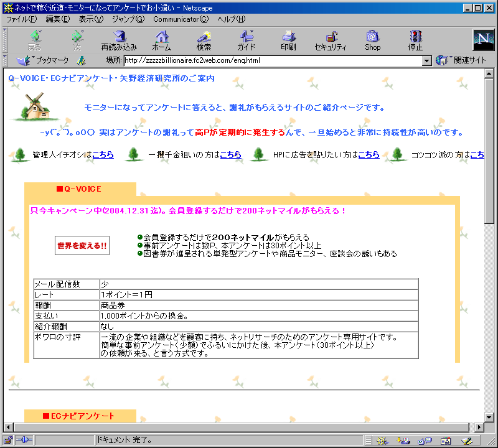
Task: Follow the こちら link after HPに広告を貼りたい方は
Action: [x=369, y=155]
